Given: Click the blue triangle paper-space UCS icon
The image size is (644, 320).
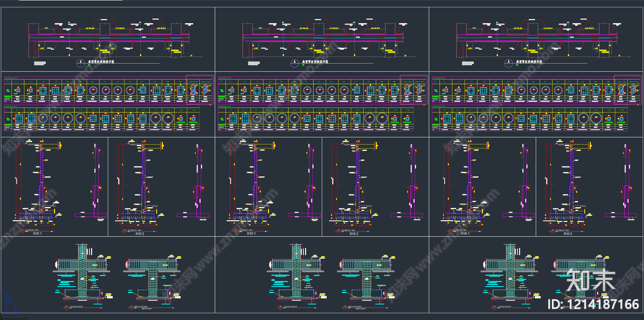Looking at the screenshot, I should 10,304.
